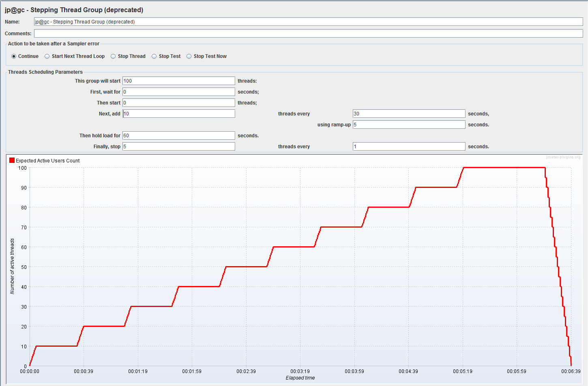The image size is (588, 386).
Task: Click the 'Then hold load for' label
Action: click(x=100, y=136)
